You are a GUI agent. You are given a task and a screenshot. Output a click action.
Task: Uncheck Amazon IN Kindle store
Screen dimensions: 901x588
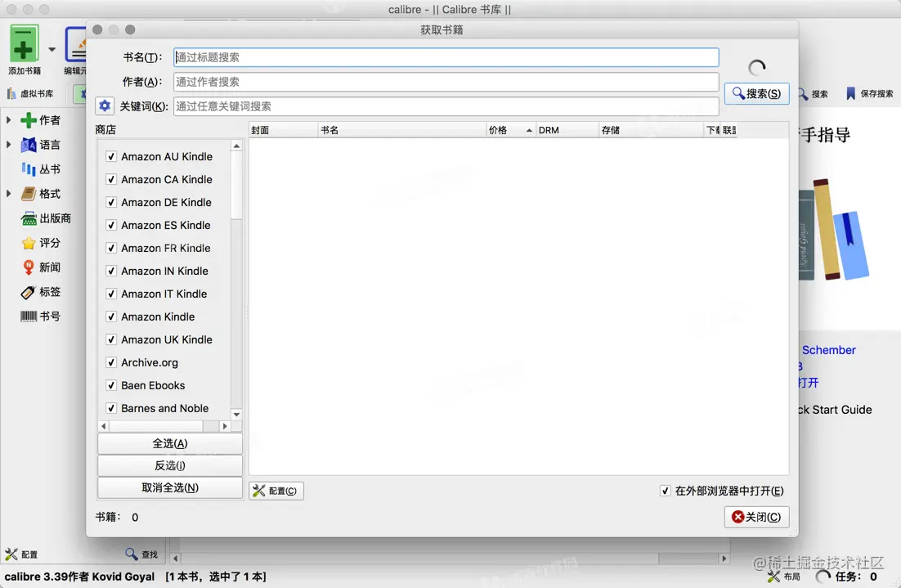[111, 271]
